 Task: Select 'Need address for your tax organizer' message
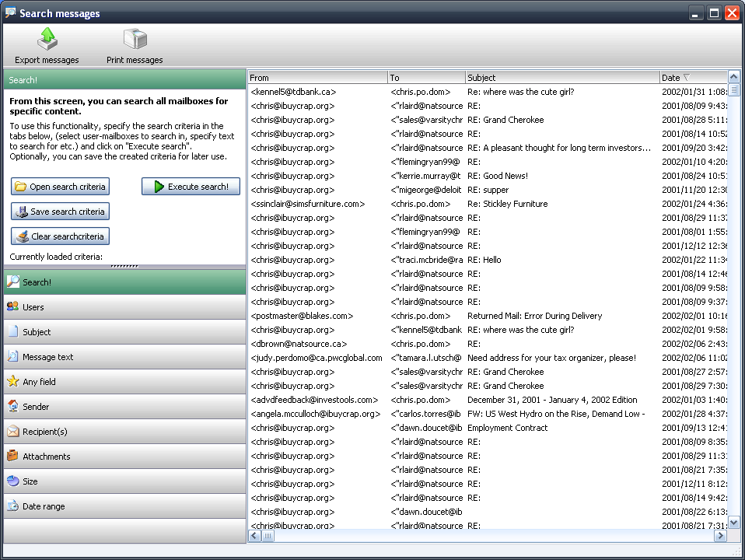(488, 358)
